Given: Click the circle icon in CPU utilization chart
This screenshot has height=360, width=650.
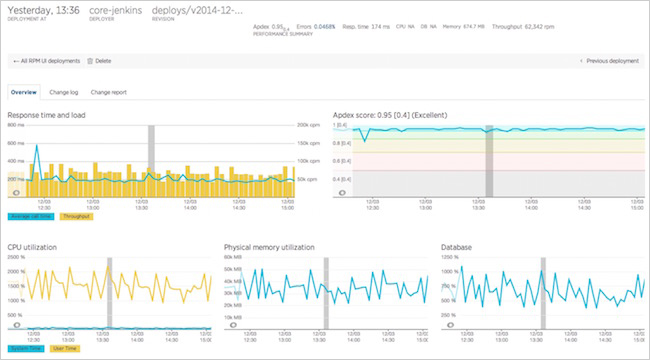Looking at the screenshot, I should (x=17, y=325).
